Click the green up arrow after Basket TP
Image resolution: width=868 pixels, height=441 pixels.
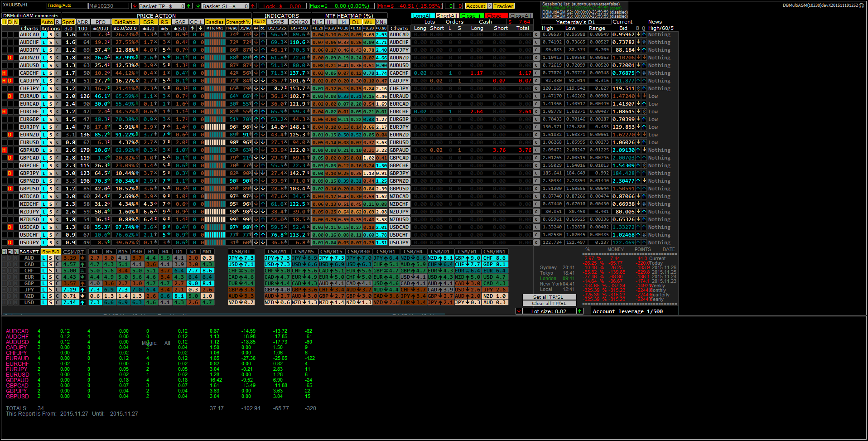point(189,6)
